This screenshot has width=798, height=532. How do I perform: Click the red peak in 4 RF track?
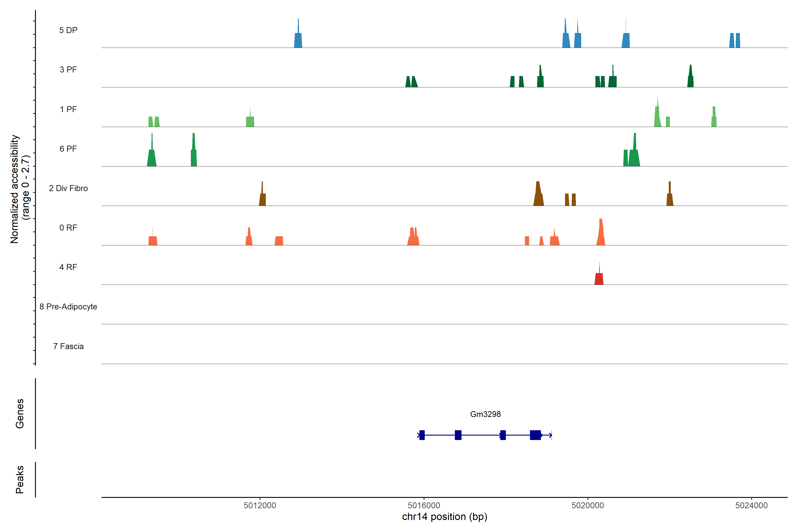(x=599, y=279)
